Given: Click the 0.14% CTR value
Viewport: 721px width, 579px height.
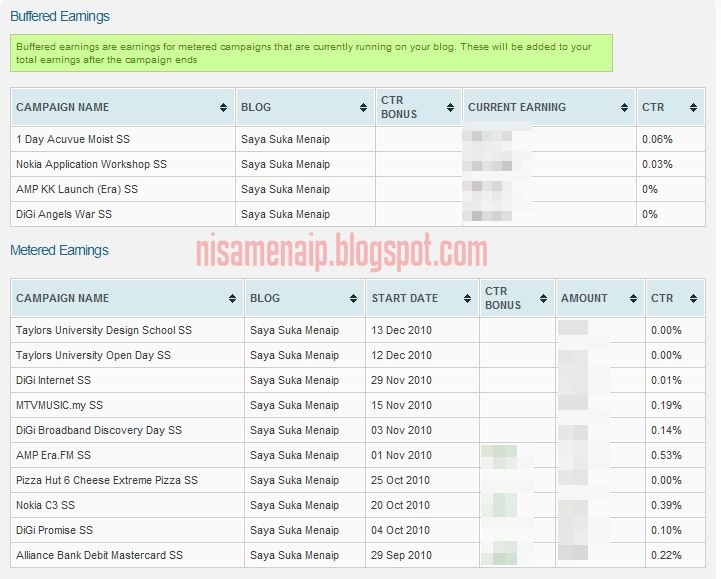Looking at the screenshot, I should (x=666, y=430).
